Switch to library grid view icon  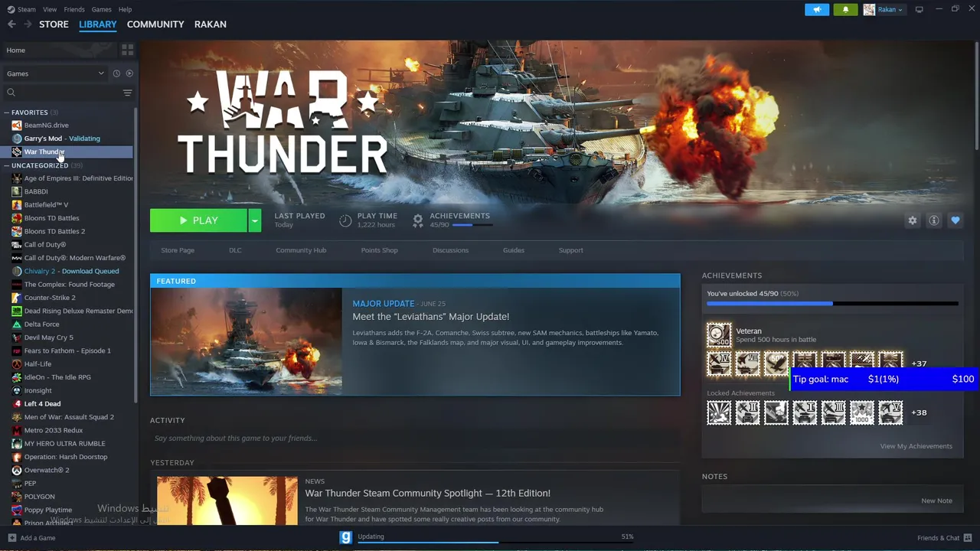tap(128, 50)
